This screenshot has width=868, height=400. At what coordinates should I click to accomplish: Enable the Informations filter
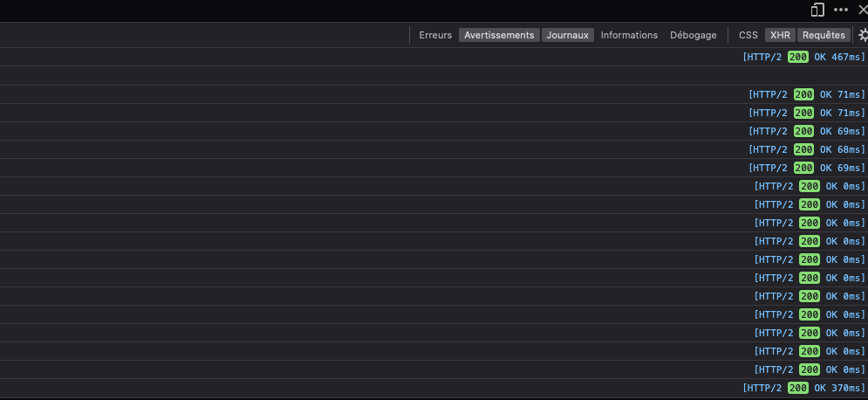[x=630, y=35]
